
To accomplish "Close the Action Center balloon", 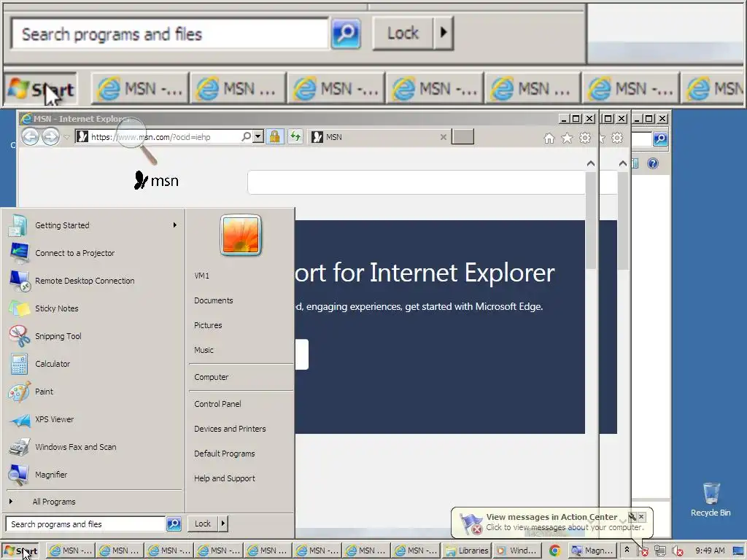I will tap(642, 517).
